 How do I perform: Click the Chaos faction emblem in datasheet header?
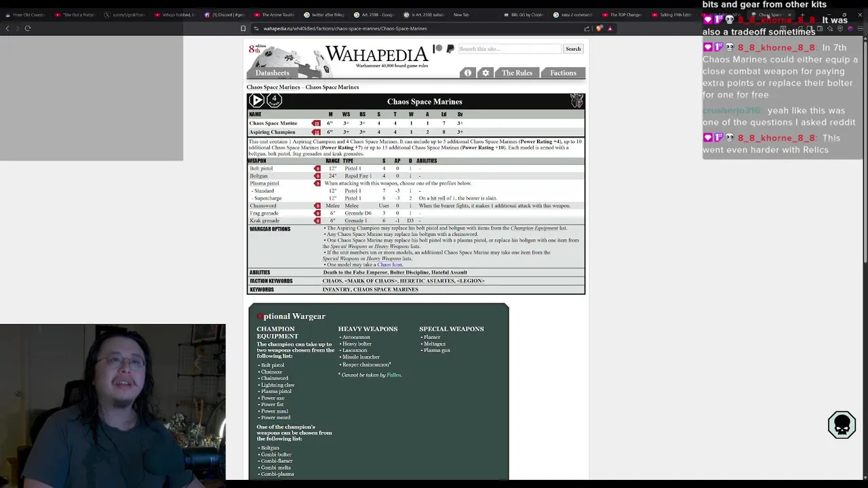coord(576,101)
